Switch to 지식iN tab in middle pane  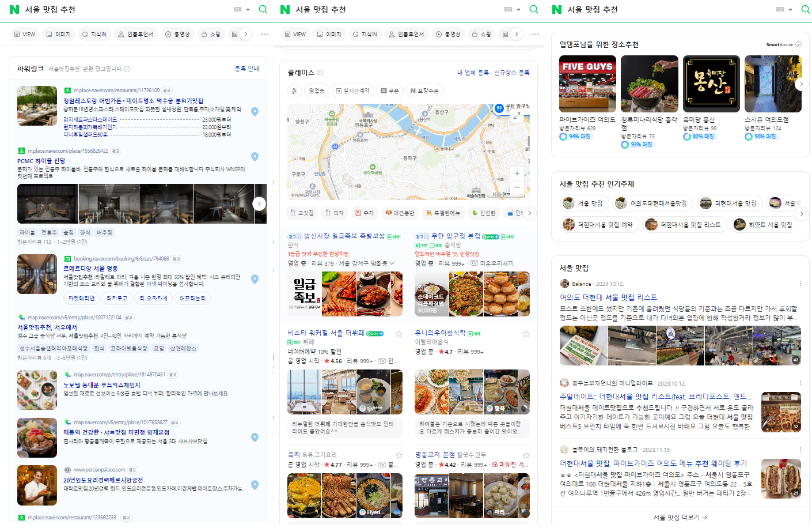pos(365,34)
